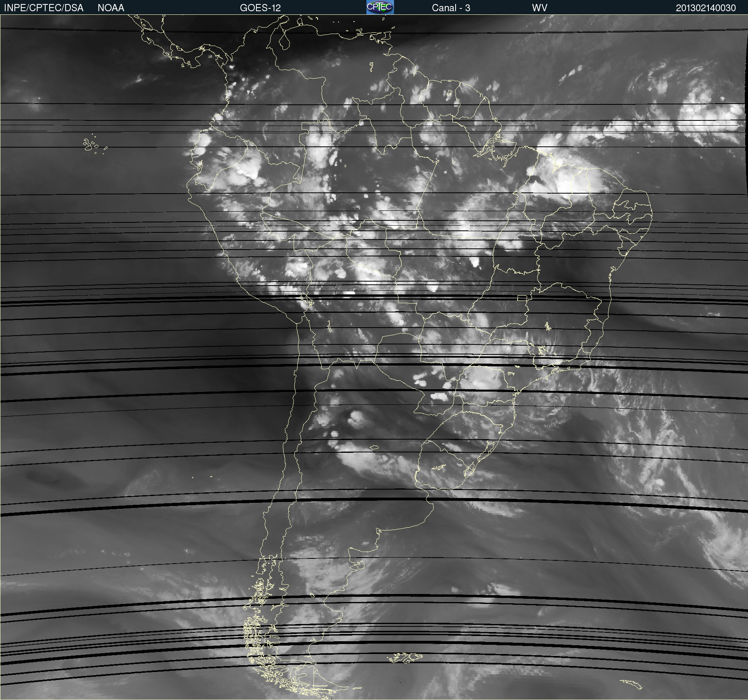Click the 201302140030 timestamp
Viewport: 748px width, 700px height.
[x=706, y=8]
